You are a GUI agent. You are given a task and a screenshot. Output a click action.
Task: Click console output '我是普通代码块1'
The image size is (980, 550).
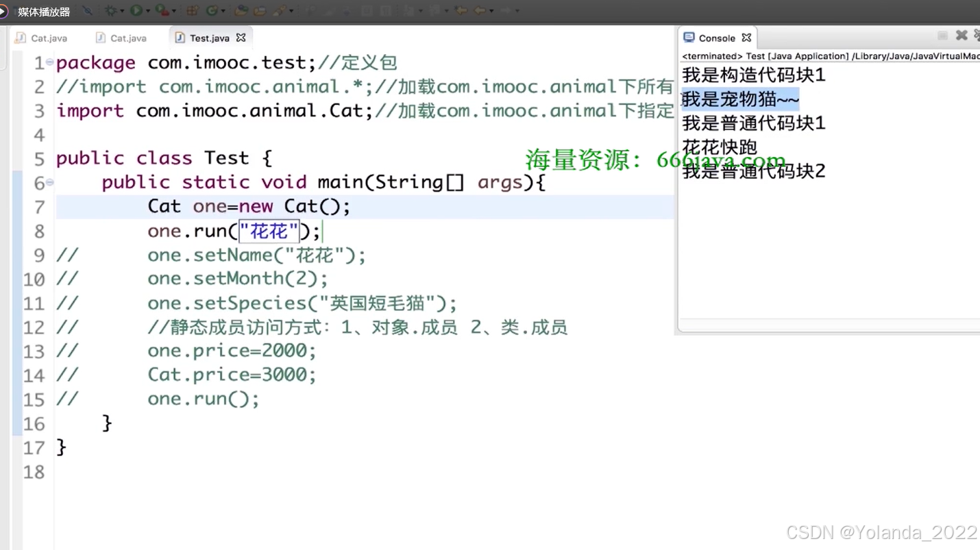pos(754,123)
